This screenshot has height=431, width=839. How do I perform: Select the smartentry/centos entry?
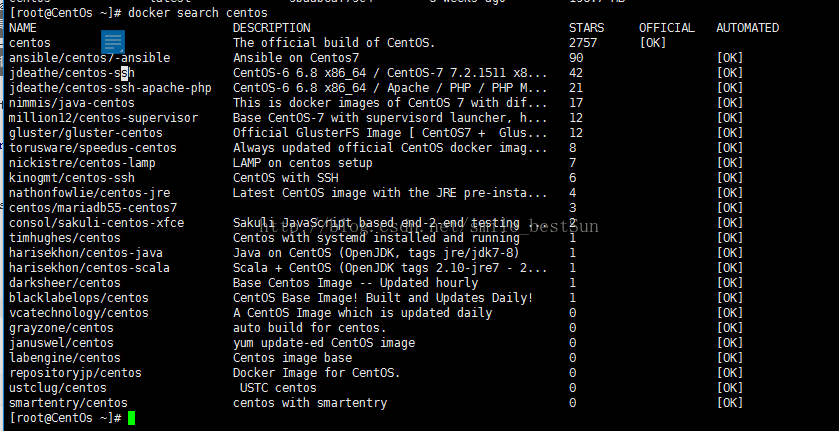[68, 403]
